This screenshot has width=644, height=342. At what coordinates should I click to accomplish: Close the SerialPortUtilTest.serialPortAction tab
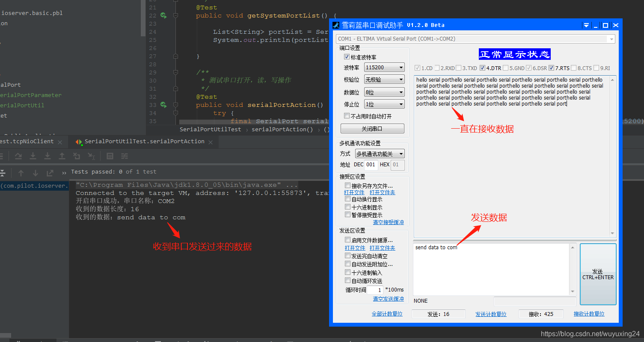pyautogui.click(x=211, y=142)
